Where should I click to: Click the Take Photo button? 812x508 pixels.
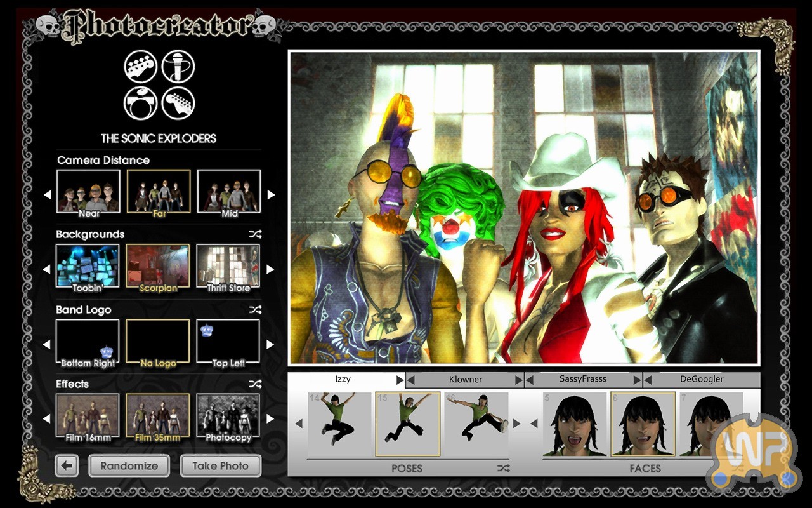click(220, 466)
